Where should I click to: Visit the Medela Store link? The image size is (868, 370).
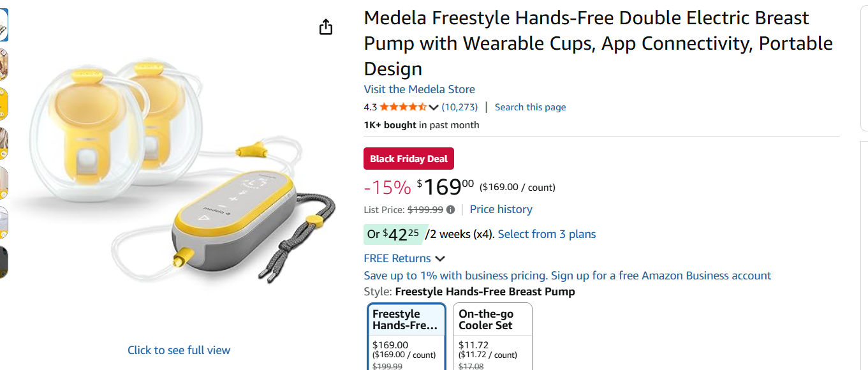(x=419, y=89)
